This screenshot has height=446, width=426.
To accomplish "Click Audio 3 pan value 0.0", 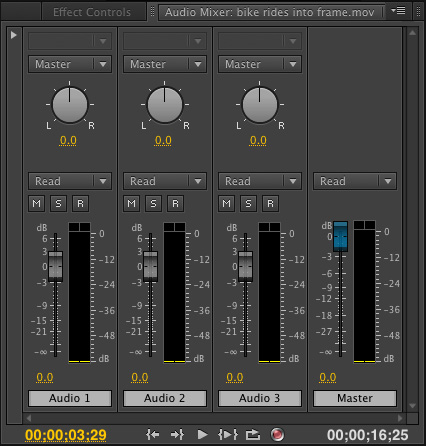I will (x=258, y=141).
